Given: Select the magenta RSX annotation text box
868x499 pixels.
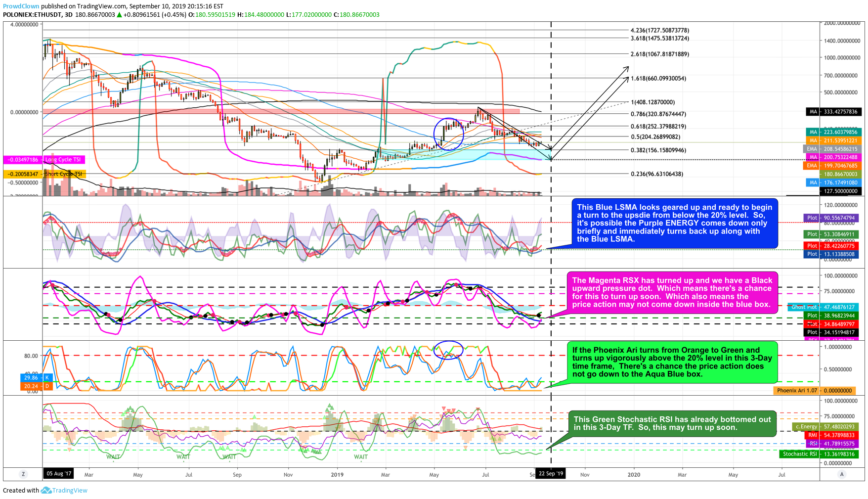Looking at the screenshot, I should point(672,292).
